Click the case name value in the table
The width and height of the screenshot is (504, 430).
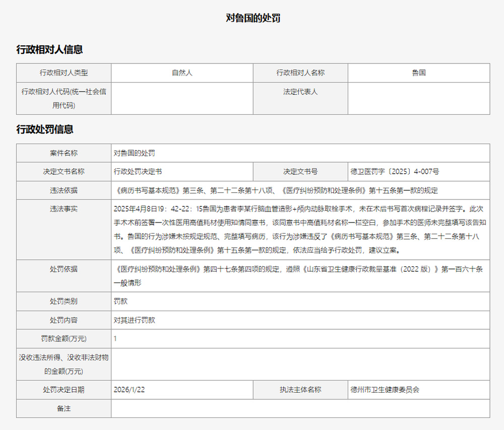coord(131,153)
